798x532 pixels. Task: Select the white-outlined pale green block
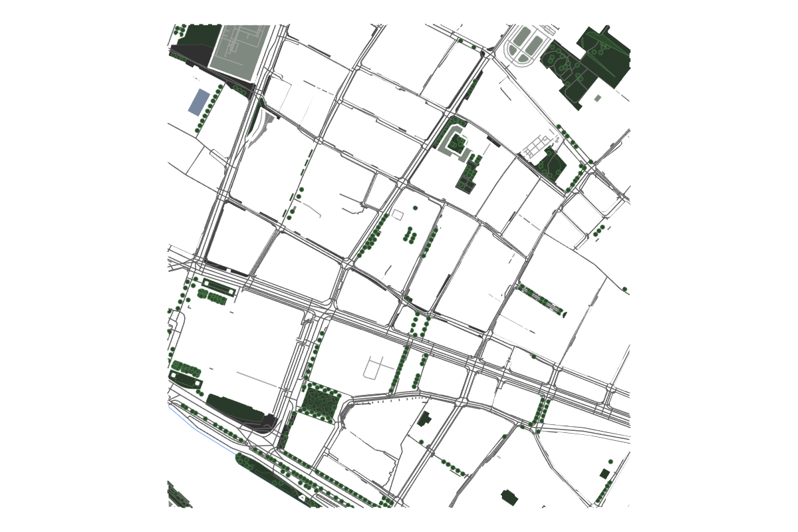point(241,52)
